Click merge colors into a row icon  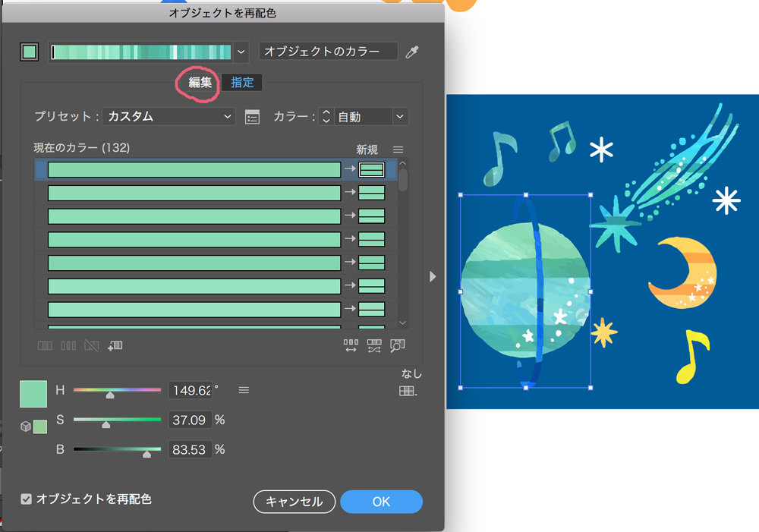[x=45, y=345]
